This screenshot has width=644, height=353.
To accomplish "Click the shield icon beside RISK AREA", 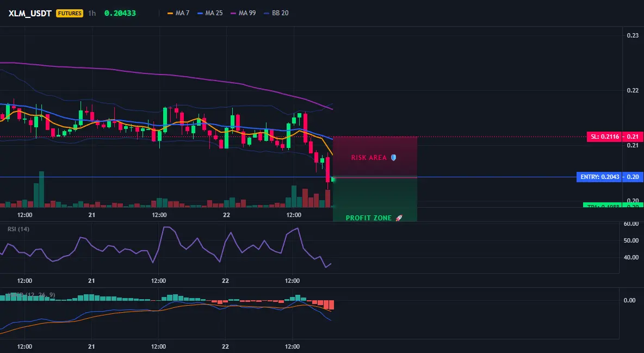I will tap(393, 157).
